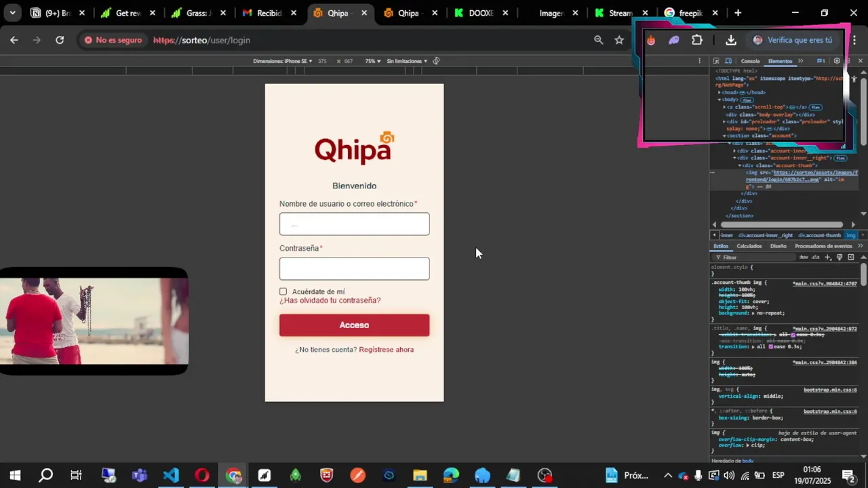Viewport: 868px width, 488px height.
Task: Switch to the freepik browser tab
Action: 691,13
